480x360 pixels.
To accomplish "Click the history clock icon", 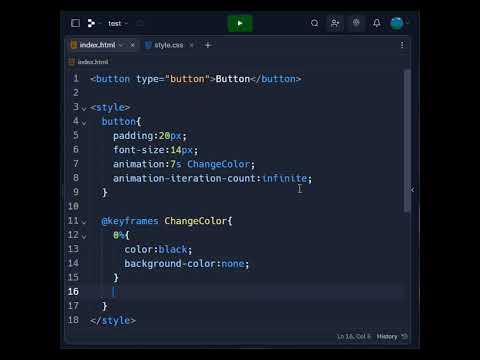I will pyautogui.click(x=404, y=336).
